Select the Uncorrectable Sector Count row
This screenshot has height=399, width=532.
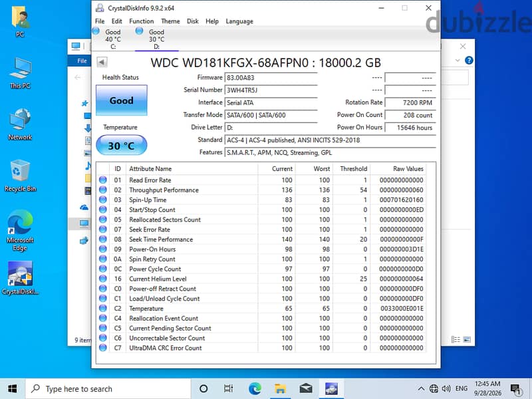click(x=261, y=338)
